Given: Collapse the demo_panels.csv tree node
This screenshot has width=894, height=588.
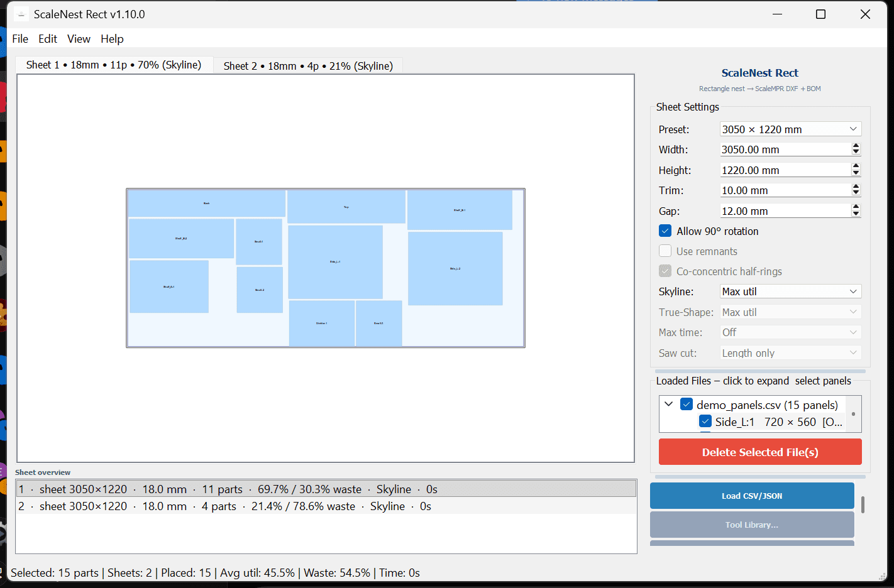Looking at the screenshot, I should pyautogui.click(x=669, y=405).
